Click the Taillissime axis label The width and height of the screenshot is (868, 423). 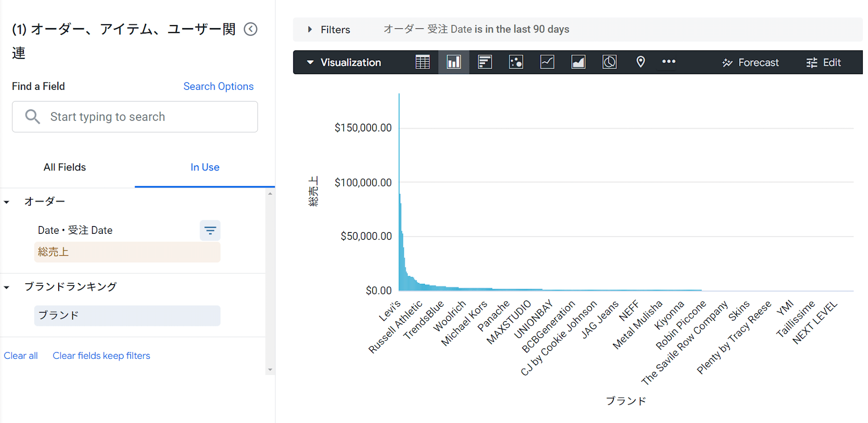pos(796,319)
